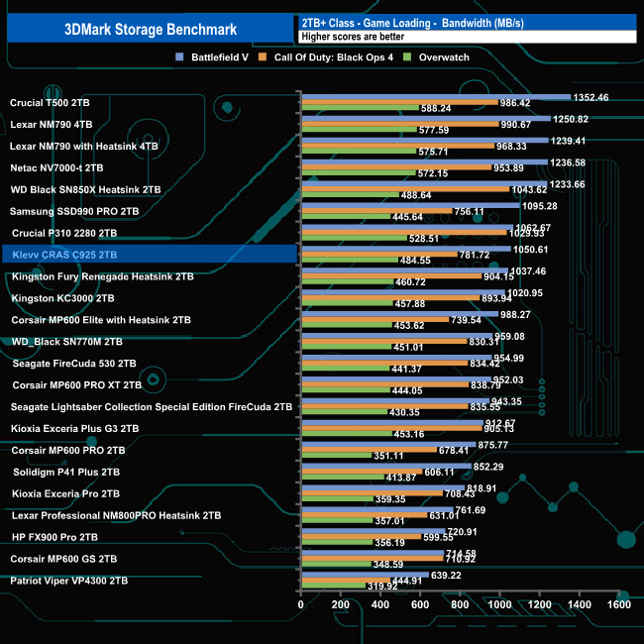Click 'Corsair MP600 Elite with Heatsink 2TB'
This screenshot has height=644, width=644.
(101, 320)
